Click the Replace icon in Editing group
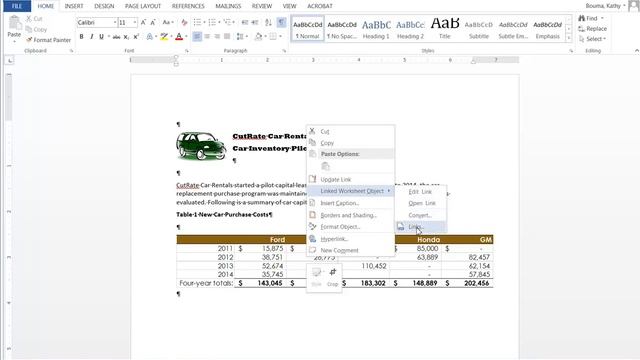This screenshot has height=360, width=640. (582, 29)
